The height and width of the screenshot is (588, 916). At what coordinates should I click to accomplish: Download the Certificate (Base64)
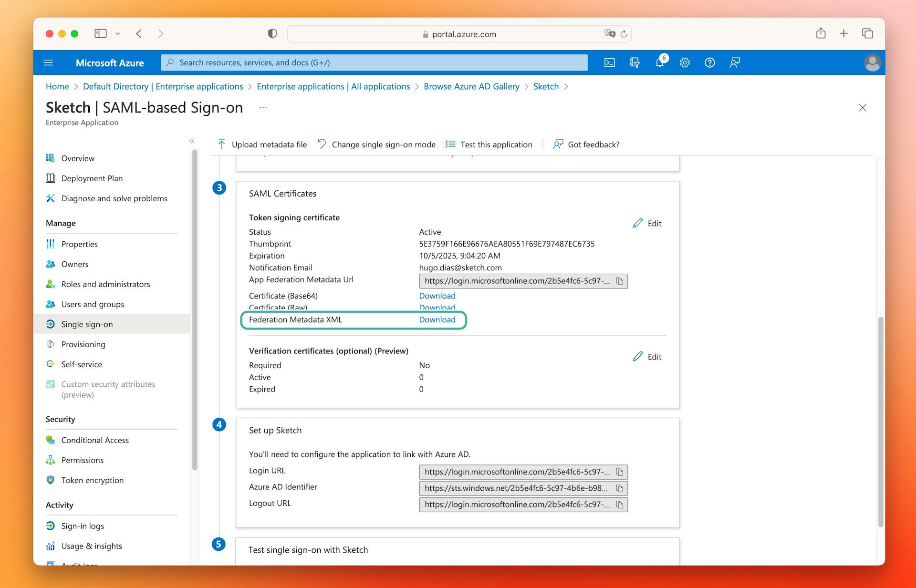pos(437,296)
